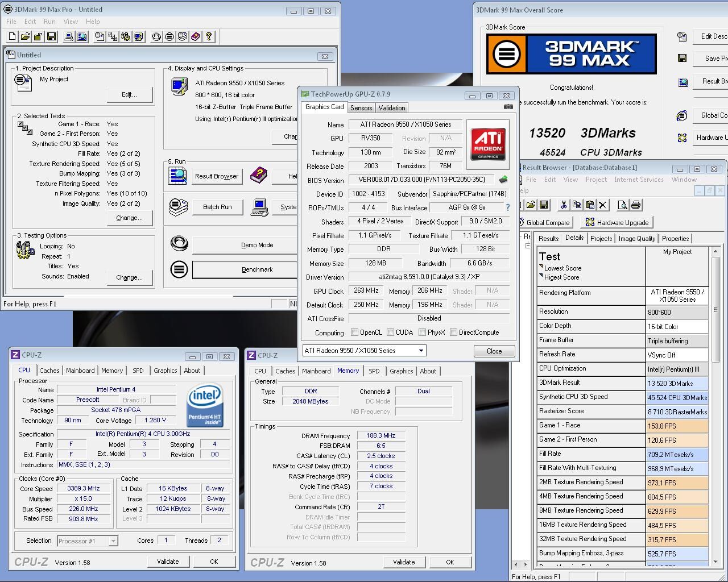Click the yellow question mark toolbar icon
This screenshot has height=582, width=728.
coord(209,37)
